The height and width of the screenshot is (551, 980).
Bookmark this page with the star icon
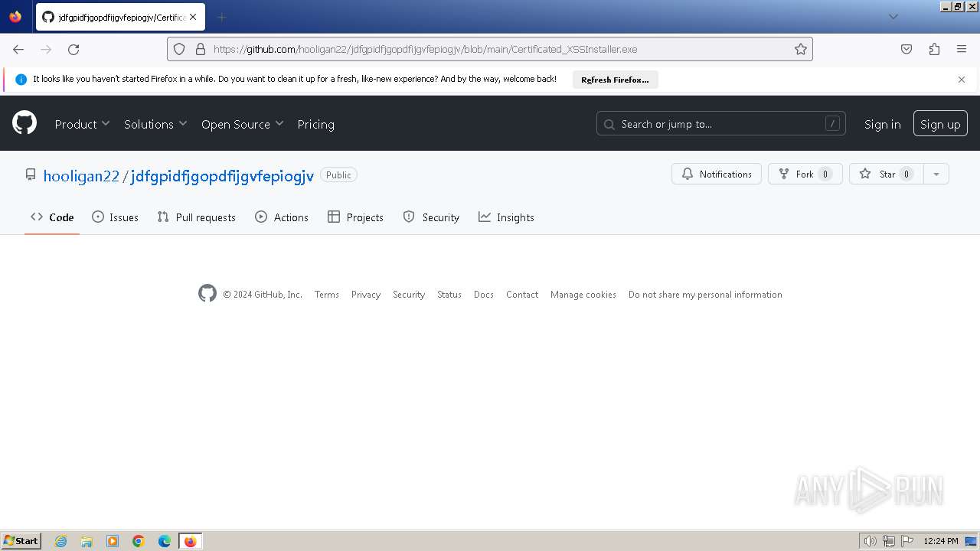click(801, 49)
